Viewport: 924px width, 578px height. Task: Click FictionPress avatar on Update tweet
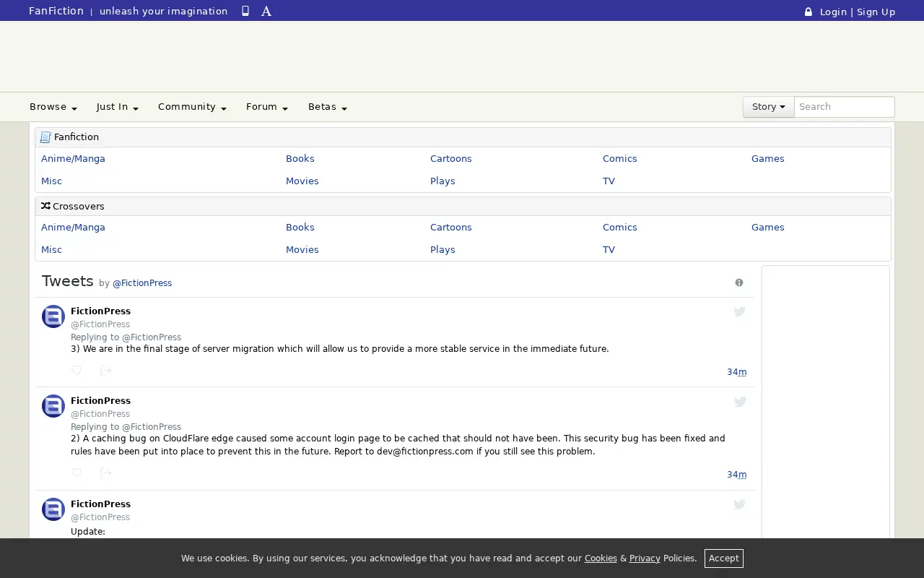[x=53, y=509]
